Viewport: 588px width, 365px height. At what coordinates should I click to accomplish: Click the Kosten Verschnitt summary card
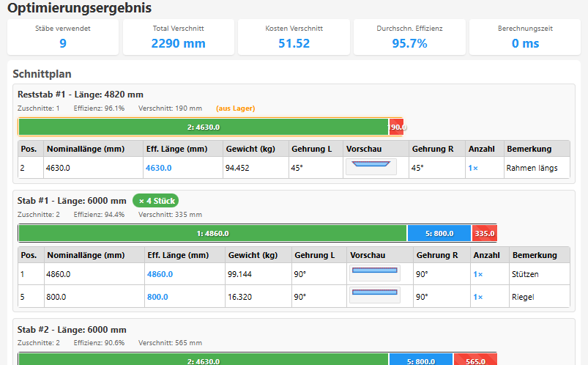pos(294,37)
